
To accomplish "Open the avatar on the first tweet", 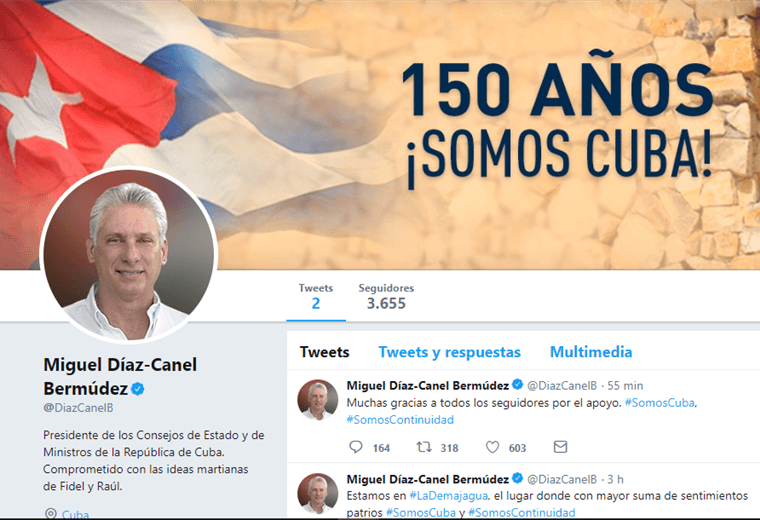I will pyautogui.click(x=317, y=399).
